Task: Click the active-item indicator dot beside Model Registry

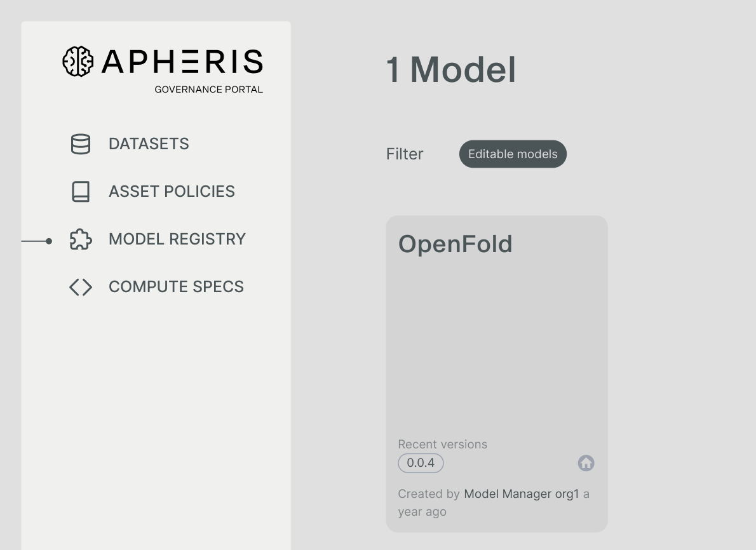Action: (x=49, y=241)
